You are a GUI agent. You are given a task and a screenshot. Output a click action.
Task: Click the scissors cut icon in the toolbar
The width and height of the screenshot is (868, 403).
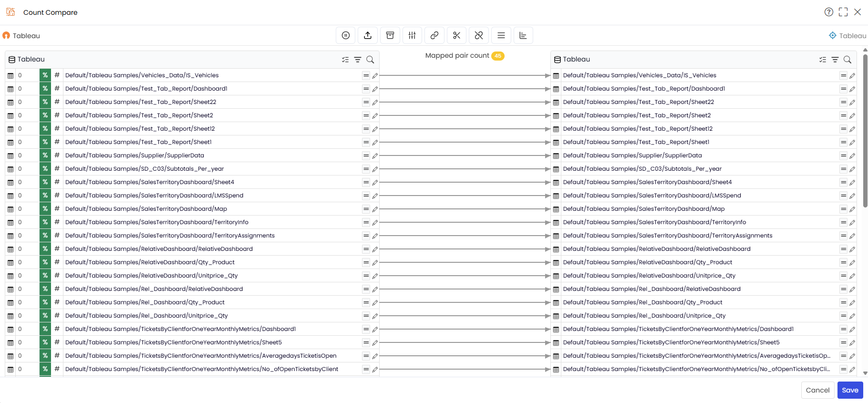pos(456,35)
